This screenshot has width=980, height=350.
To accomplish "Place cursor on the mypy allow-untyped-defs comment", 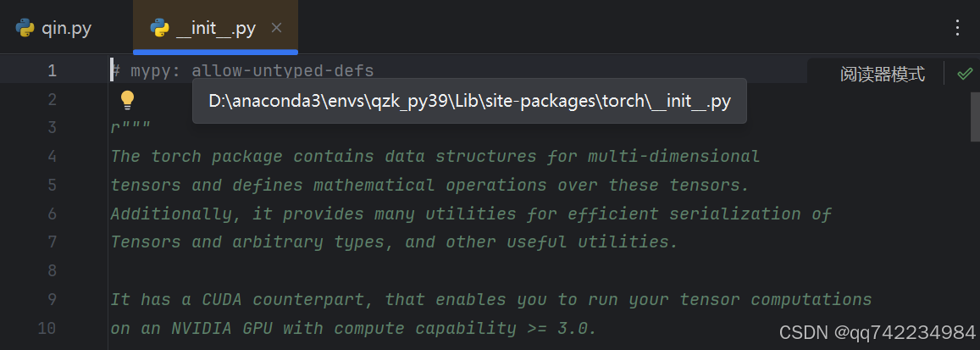I will 254,70.
